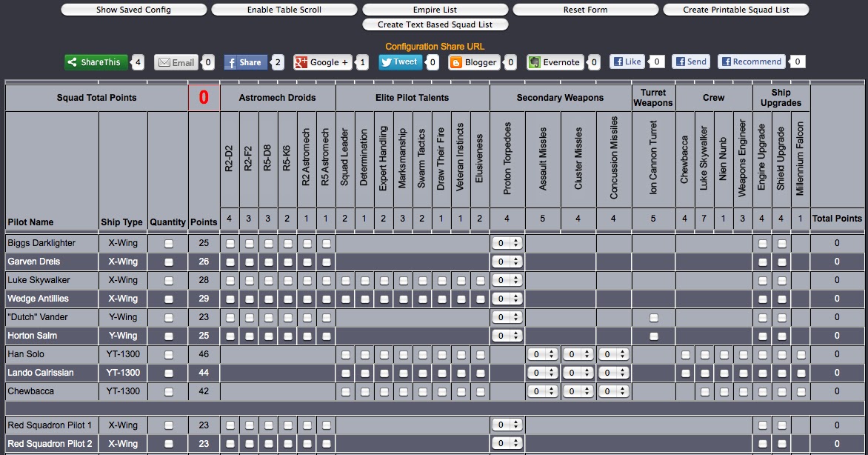Share to Google + button
The width and height of the screenshot is (868, 455).
click(x=324, y=62)
